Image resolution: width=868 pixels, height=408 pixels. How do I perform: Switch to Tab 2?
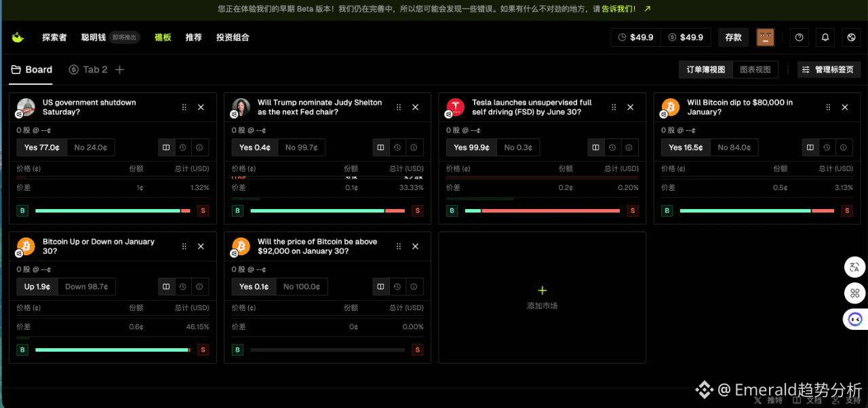pos(88,69)
